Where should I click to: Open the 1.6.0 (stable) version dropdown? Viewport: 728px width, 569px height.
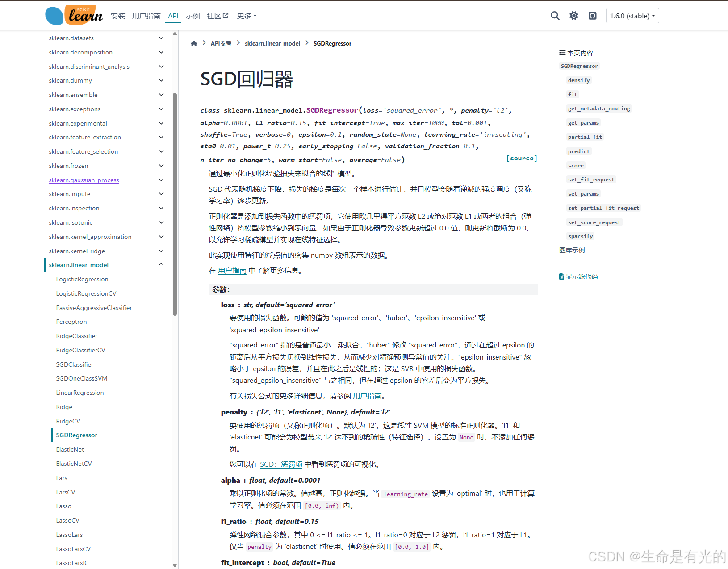click(x=632, y=16)
